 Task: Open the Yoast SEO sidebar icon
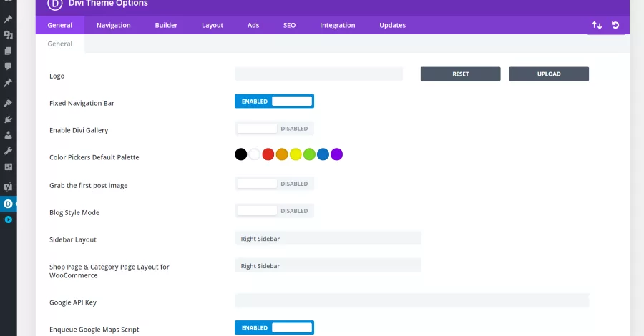[8, 187]
